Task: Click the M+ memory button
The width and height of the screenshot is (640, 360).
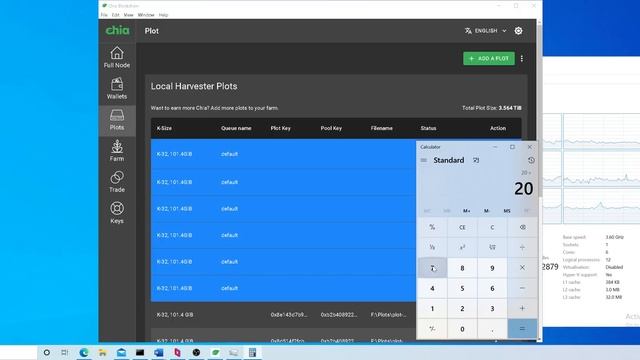Action: click(x=467, y=211)
